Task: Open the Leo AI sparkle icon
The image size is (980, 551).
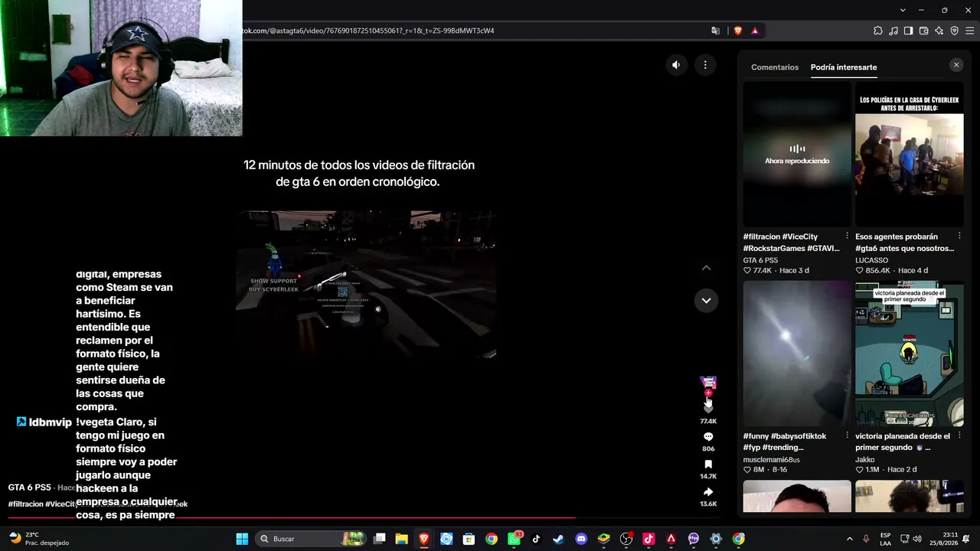Action: point(939,31)
